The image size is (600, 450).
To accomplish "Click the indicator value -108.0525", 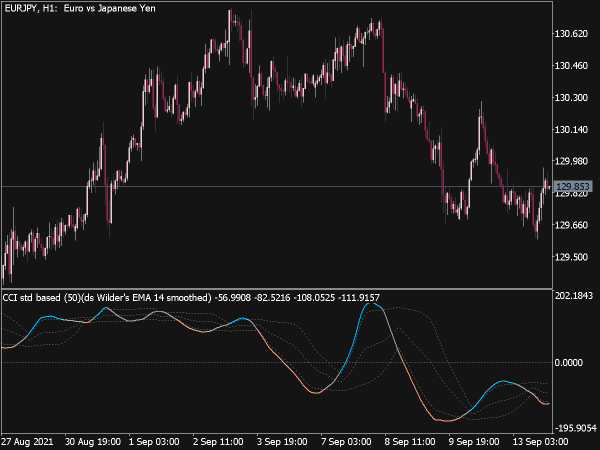I will (x=314, y=298).
